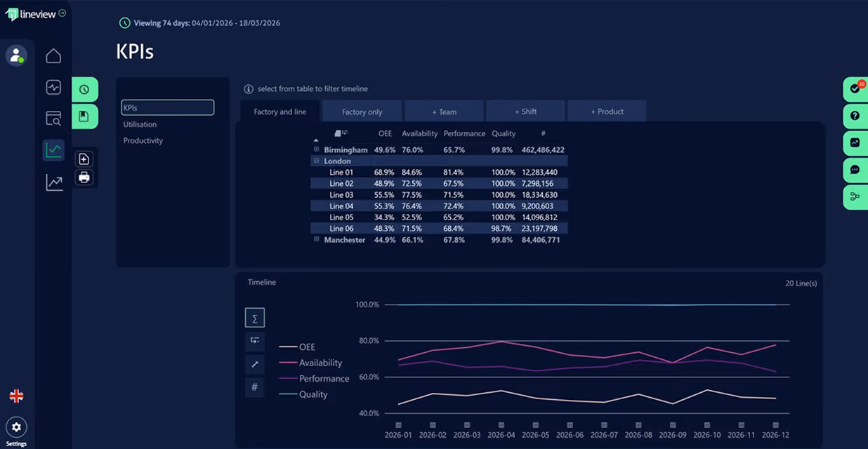Select the active line chart icon in sidebar
The width and height of the screenshot is (868, 449).
53,149
